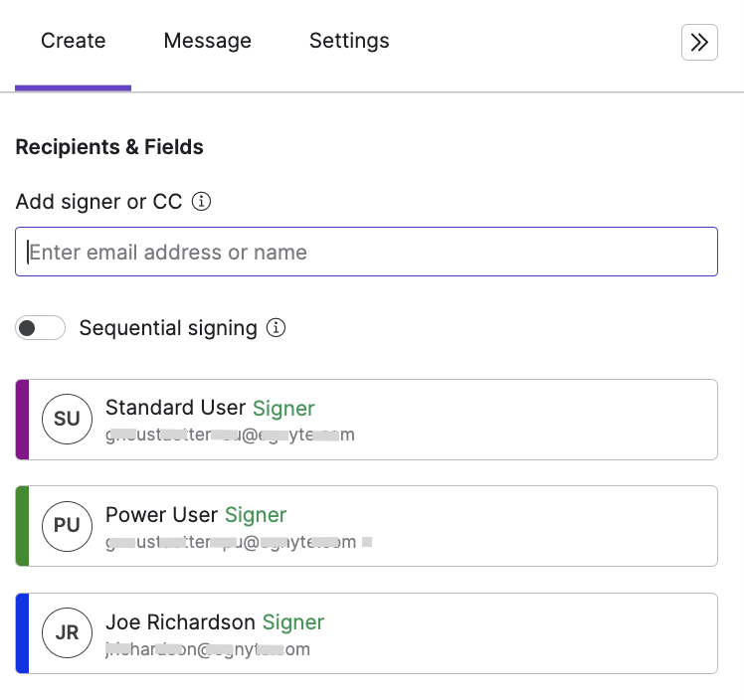
Task: Select the Joe Richardson signer card
Action: click(366, 633)
